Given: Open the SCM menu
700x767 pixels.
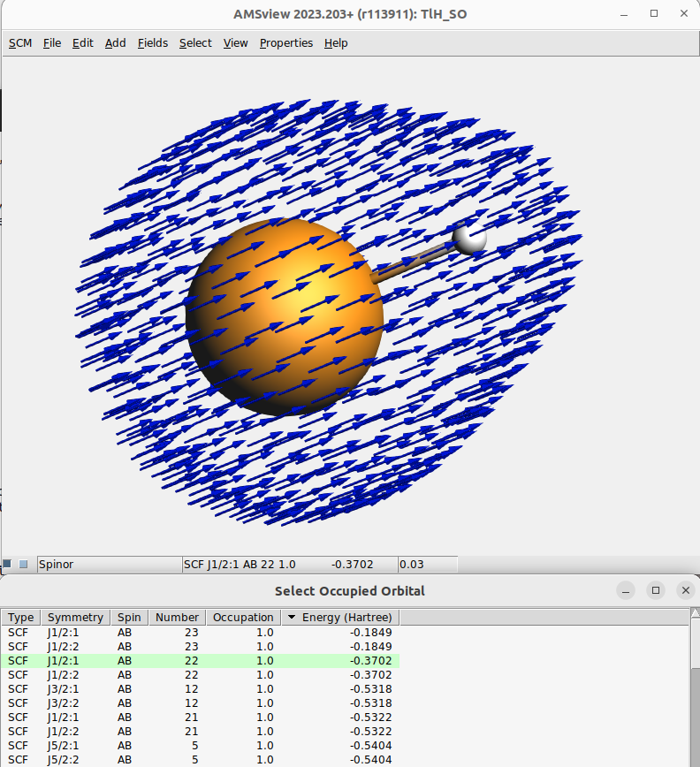Looking at the screenshot, I should 20,42.
